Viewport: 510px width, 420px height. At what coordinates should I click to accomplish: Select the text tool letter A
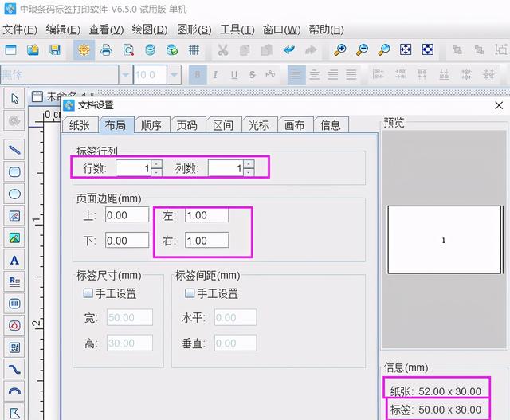tap(14, 260)
